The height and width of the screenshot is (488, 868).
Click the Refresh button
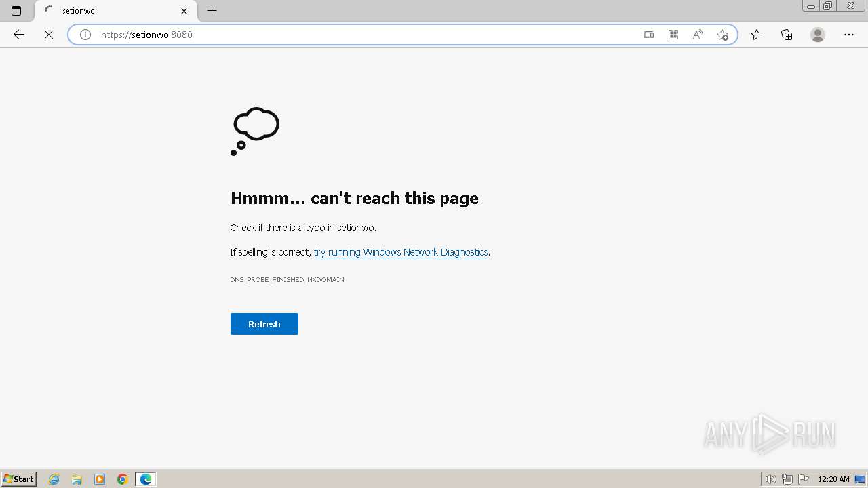pyautogui.click(x=264, y=324)
